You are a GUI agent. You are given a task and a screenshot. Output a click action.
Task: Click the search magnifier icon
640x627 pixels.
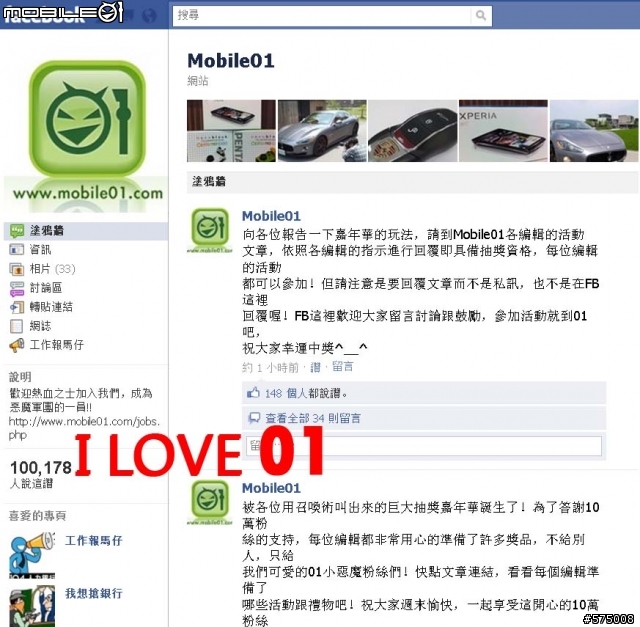(481, 16)
